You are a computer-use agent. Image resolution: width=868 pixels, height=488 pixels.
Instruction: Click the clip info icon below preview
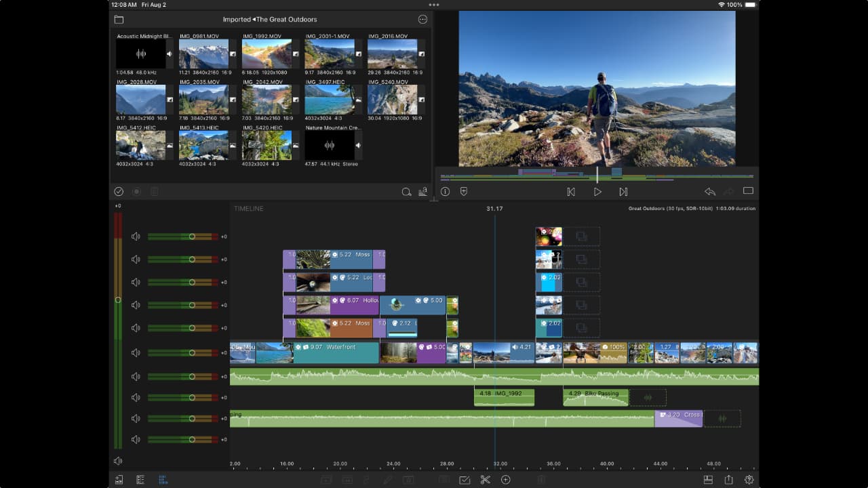(445, 192)
